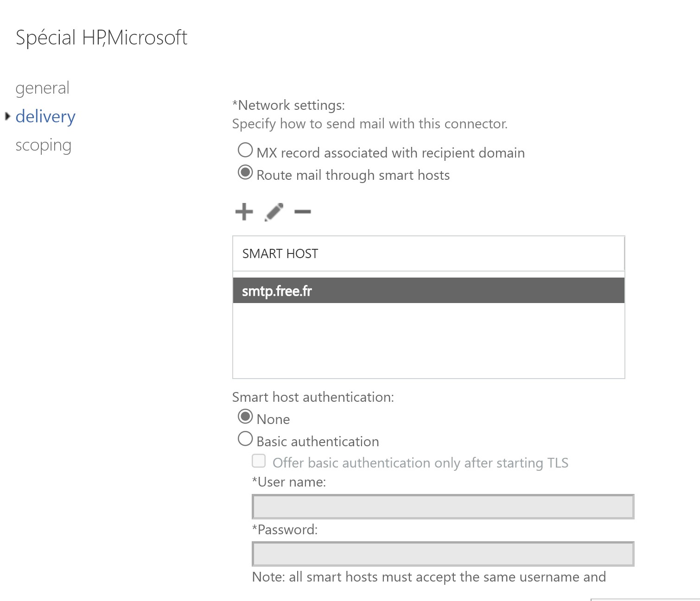Open the scoping tab

(x=43, y=146)
